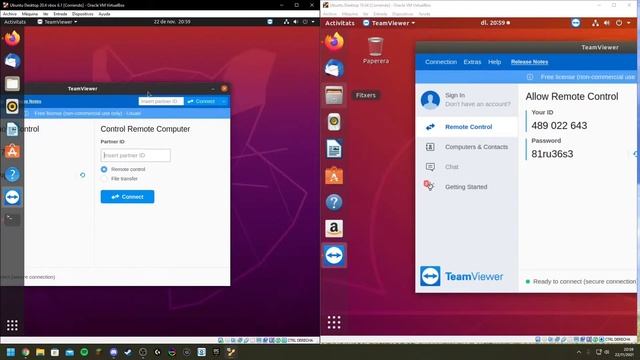Screen dimensions: 640x360
Task: Open Dispositivos menu in left VirtualBox window
Action: click(82, 14)
